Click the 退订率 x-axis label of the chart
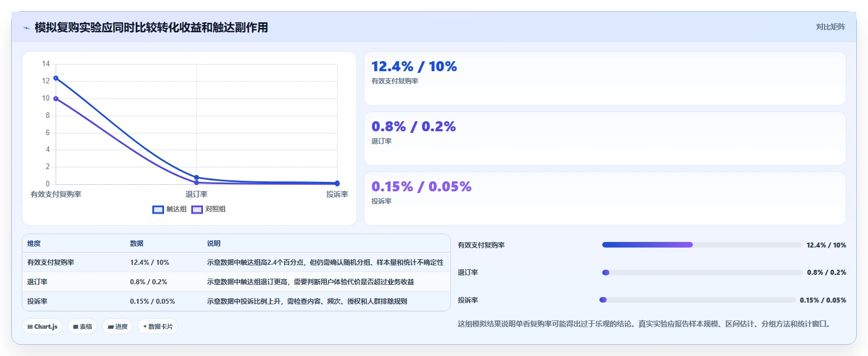868x356 pixels. click(196, 194)
